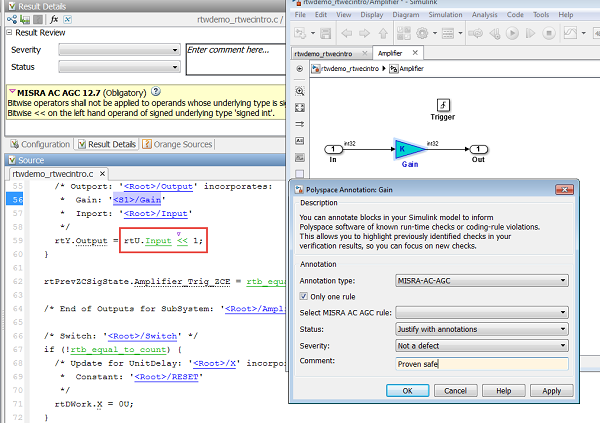Toggle Only one rule checkbox
The width and height of the screenshot is (600, 423).
pyautogui.click(x=303, y=296)
